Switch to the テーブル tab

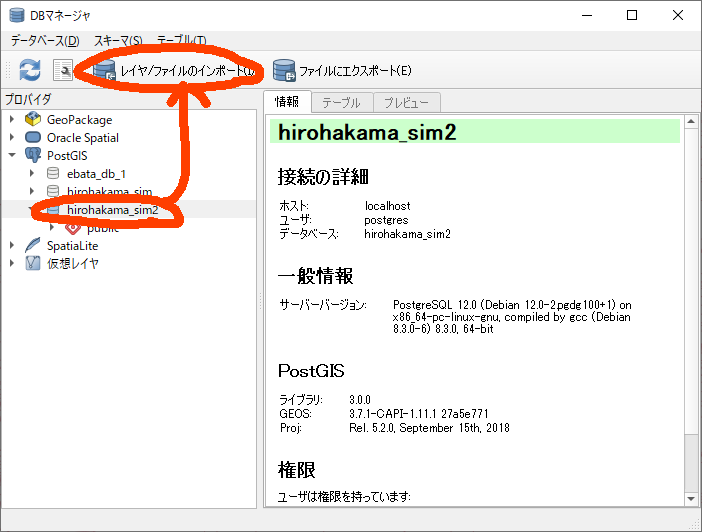[341, 103]
